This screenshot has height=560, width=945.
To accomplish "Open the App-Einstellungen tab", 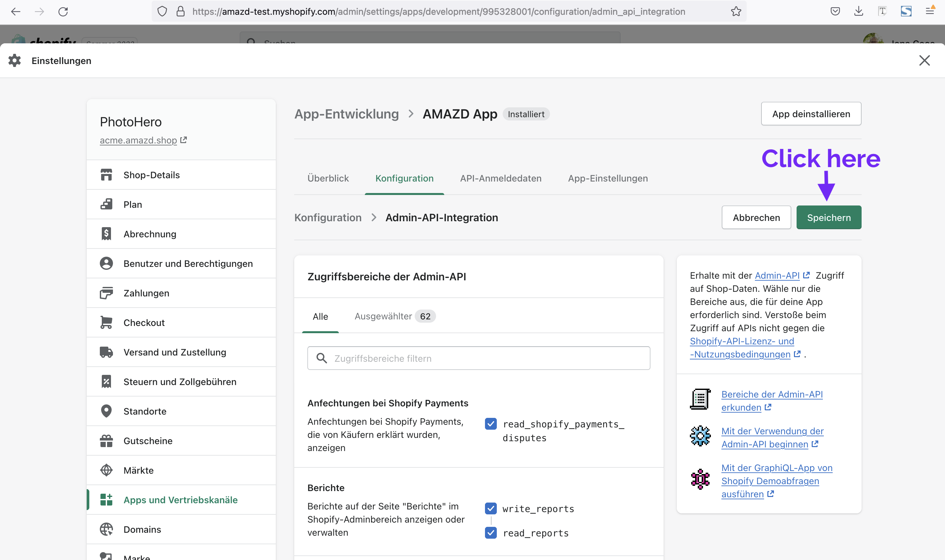I will [x=608, y=179].
